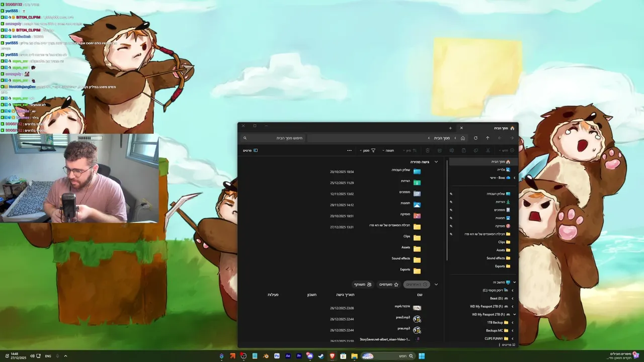This screenshot has width=644, height=362.
Task: Open Adobe Photoshop from the taskbar
Action: coord(277,356)
